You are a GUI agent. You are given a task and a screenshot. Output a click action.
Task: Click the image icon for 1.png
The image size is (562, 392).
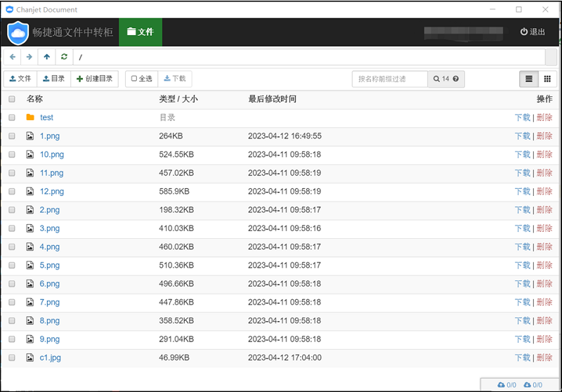[x=30, y=136]
